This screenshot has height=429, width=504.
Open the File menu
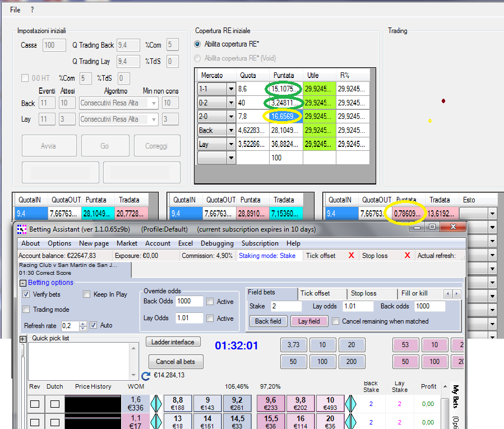(15, 10)
